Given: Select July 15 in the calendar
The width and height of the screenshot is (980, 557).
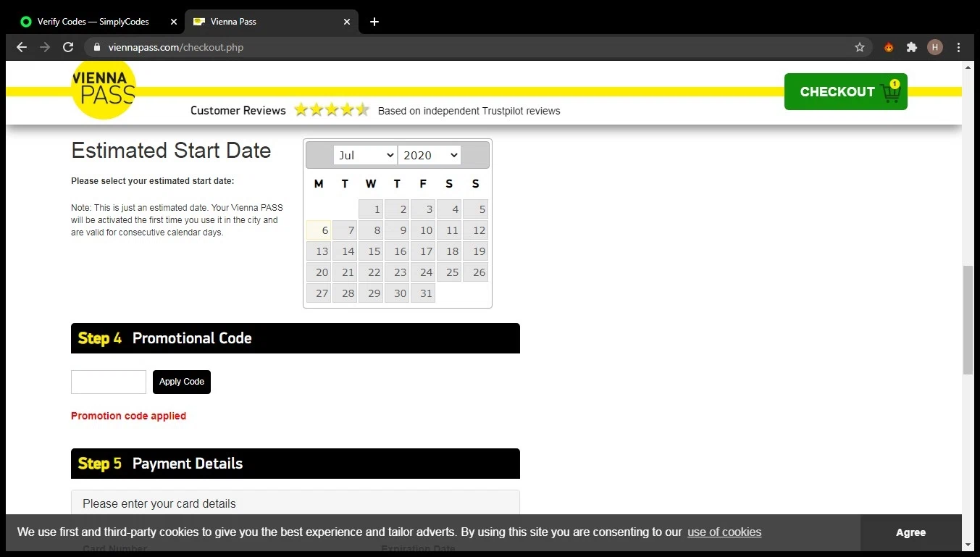Looking at the screenshot, I should pos(371,251).
